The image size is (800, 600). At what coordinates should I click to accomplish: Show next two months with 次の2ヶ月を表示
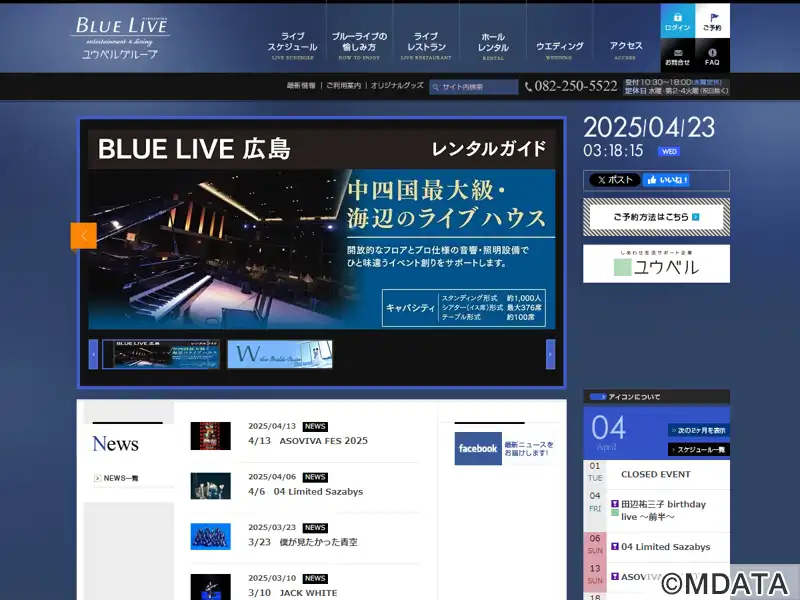tap(698, 430)
